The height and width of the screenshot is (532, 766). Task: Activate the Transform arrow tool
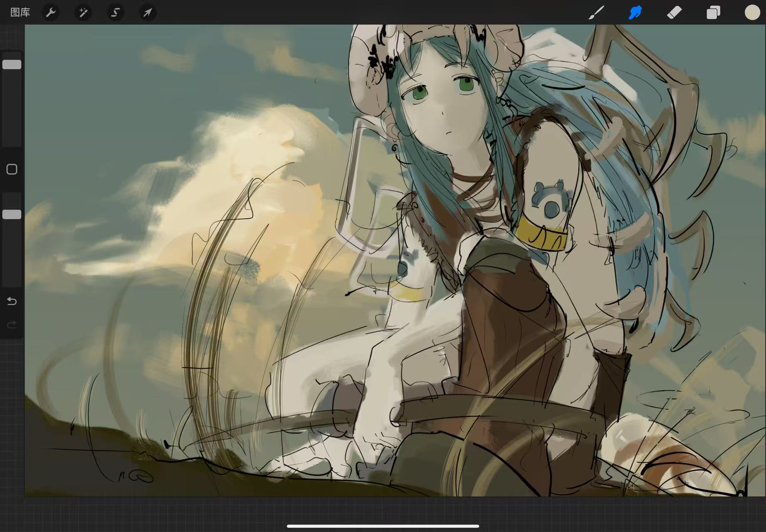click(x=148, y=12)
